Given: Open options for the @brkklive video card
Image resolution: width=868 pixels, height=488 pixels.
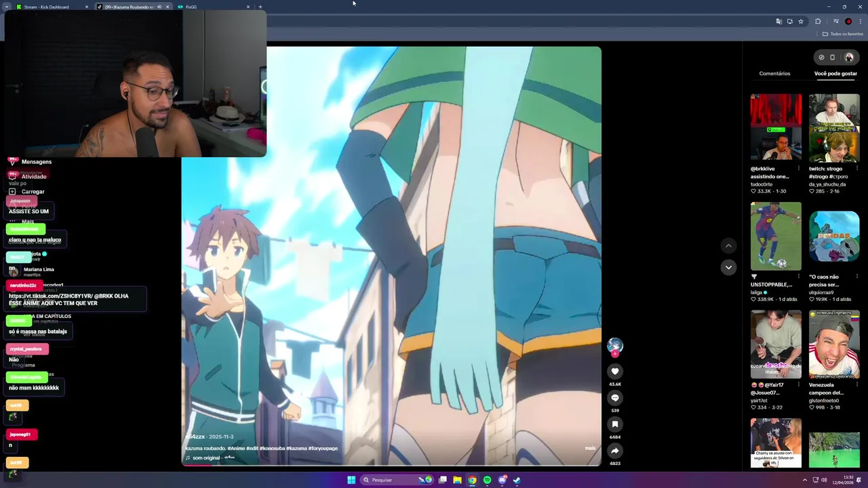Looking at the screenshot, I should click(x=798, y=169).
